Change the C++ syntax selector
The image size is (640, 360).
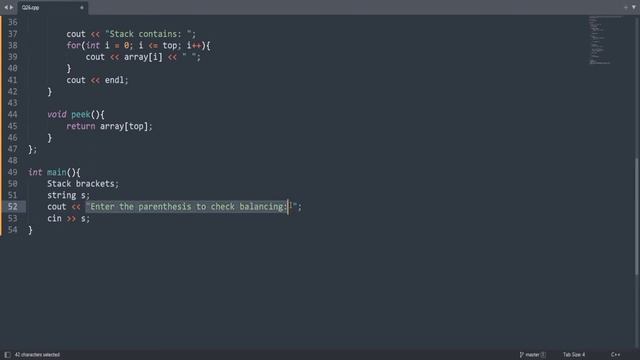(616, 355)
